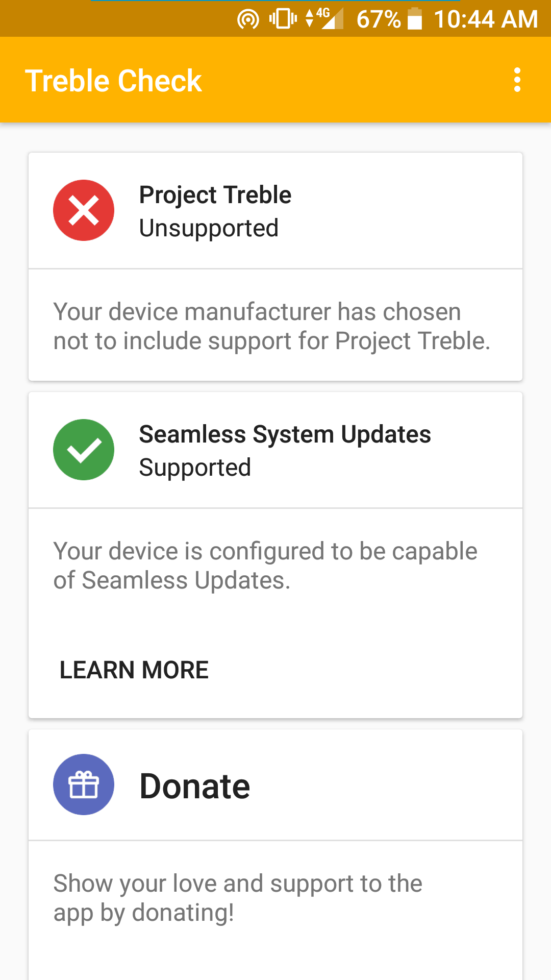Tap the 4G signal strength icon
Image resolution: width=551 pixels, height=980 pixels.
pyautogui.click(x=324, y=19)
